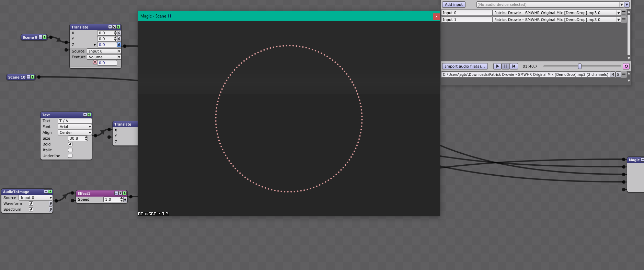Open the Input 1 row hamburger menu
Screen dimensions: 644x270
(624, 20)
